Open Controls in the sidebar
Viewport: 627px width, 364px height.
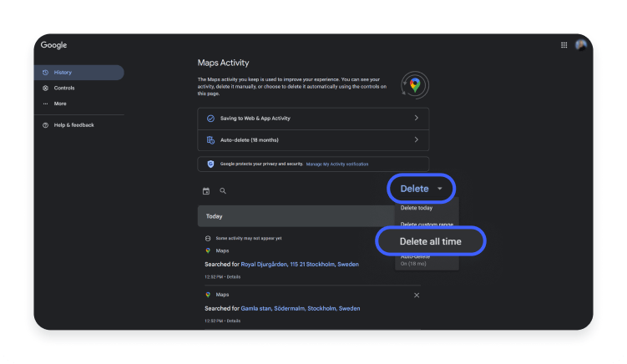pos(64,88)
